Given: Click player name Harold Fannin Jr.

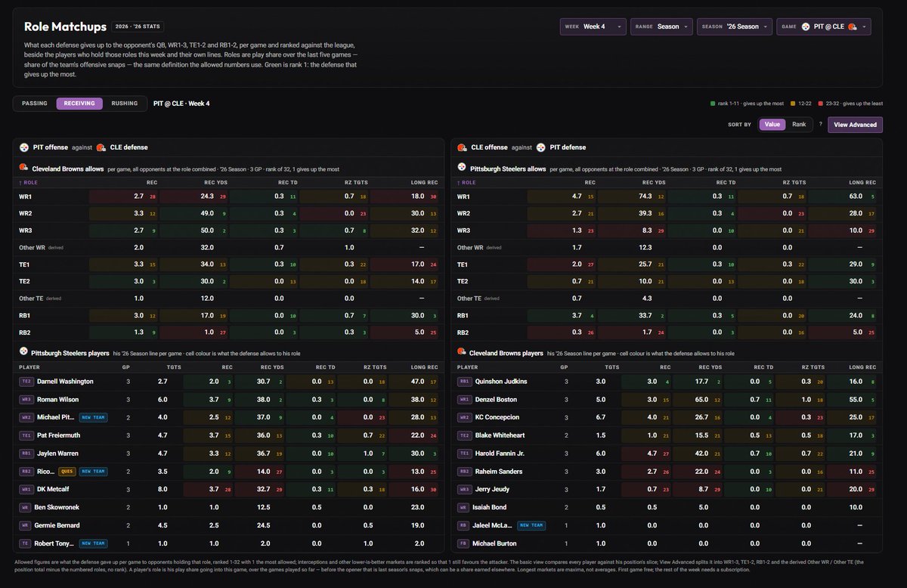Looking at the screenshot, I should [500, 453].
